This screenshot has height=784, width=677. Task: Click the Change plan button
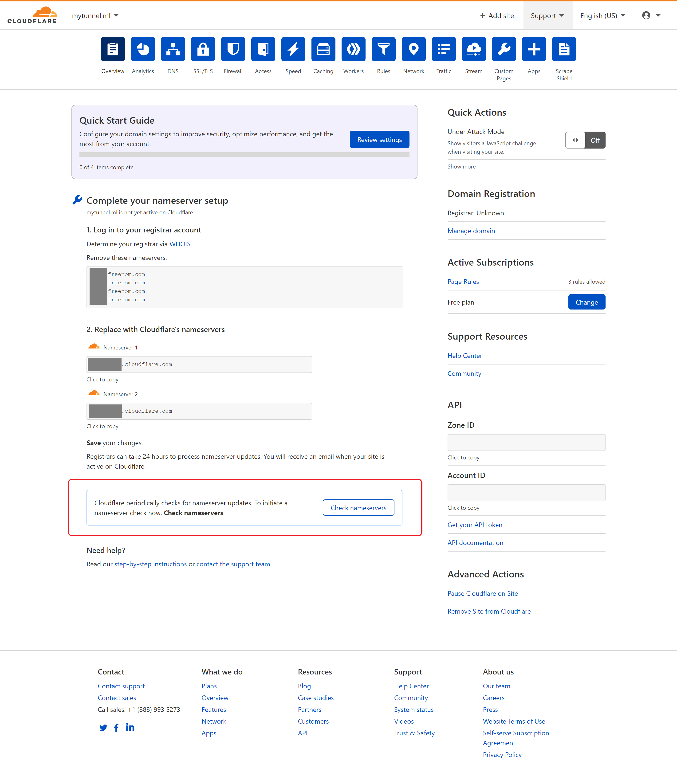tap(586, 302)
